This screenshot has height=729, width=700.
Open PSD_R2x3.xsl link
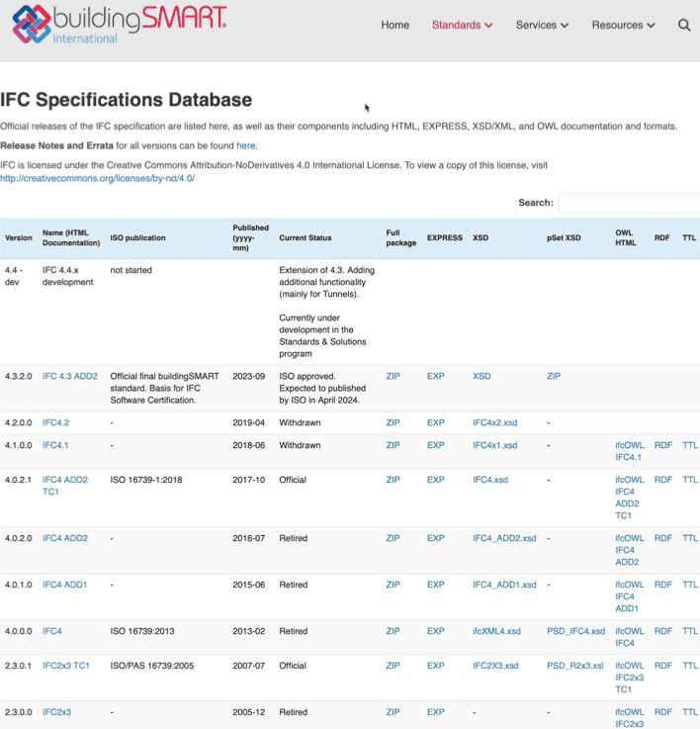pyautogui.click(x=575, y=666)
